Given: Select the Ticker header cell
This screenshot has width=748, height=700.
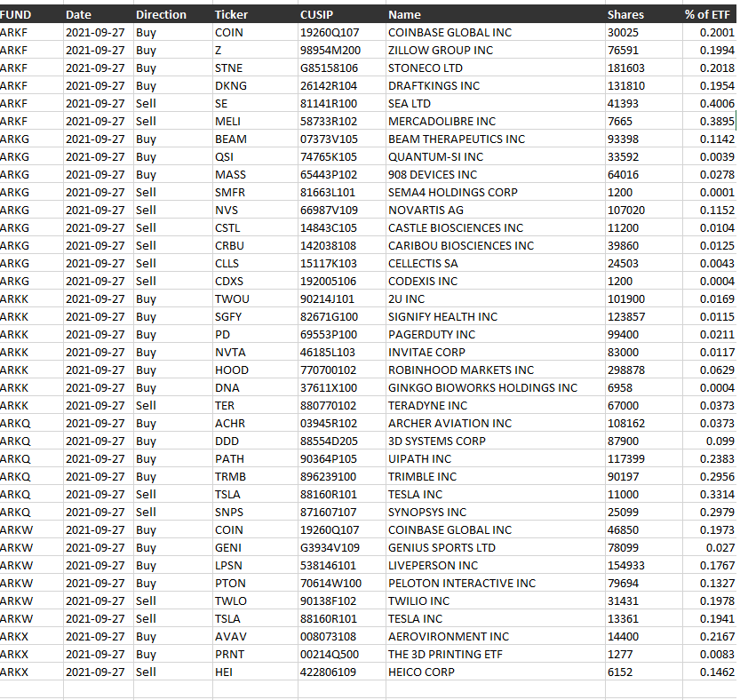Looking at the screenshot, I should tap(232, 14).
